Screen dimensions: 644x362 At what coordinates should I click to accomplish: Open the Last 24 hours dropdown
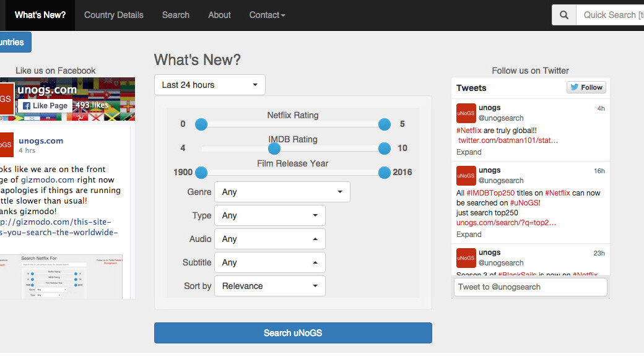[209, 85]
